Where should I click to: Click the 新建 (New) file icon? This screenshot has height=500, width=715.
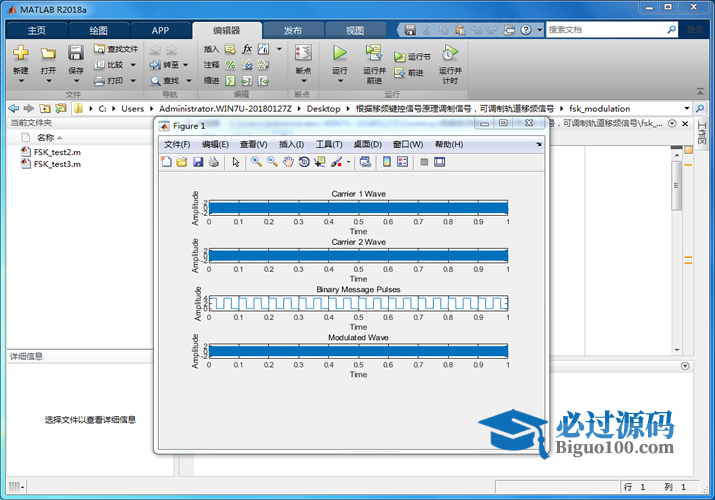click(x=21, y=53)
